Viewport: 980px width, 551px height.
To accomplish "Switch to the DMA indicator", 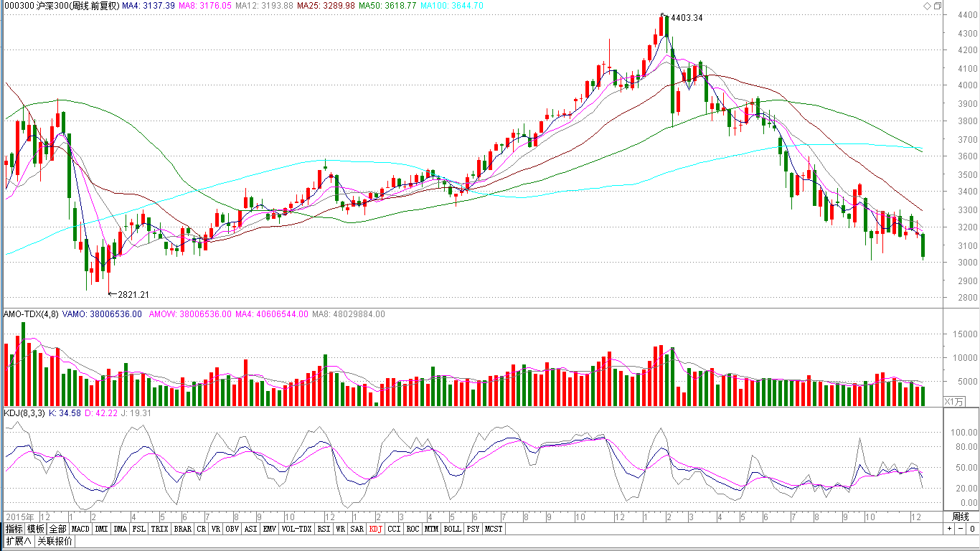I will (x=120, y=529).
